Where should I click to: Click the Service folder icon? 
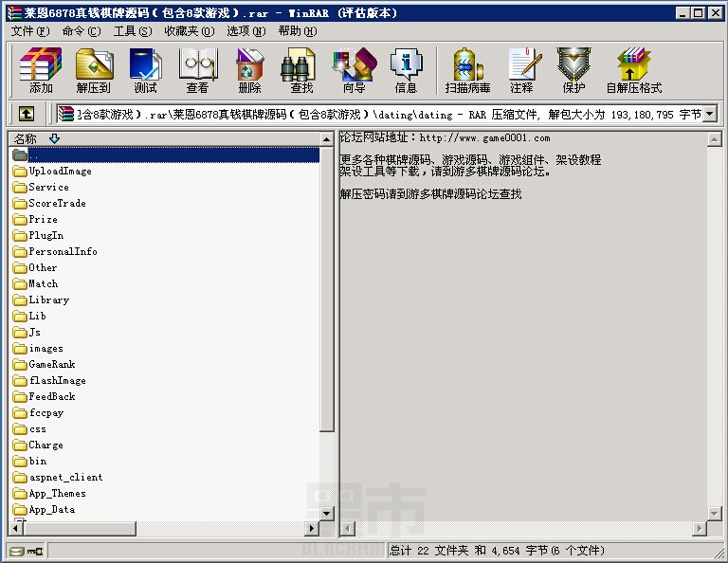[20, 188]
